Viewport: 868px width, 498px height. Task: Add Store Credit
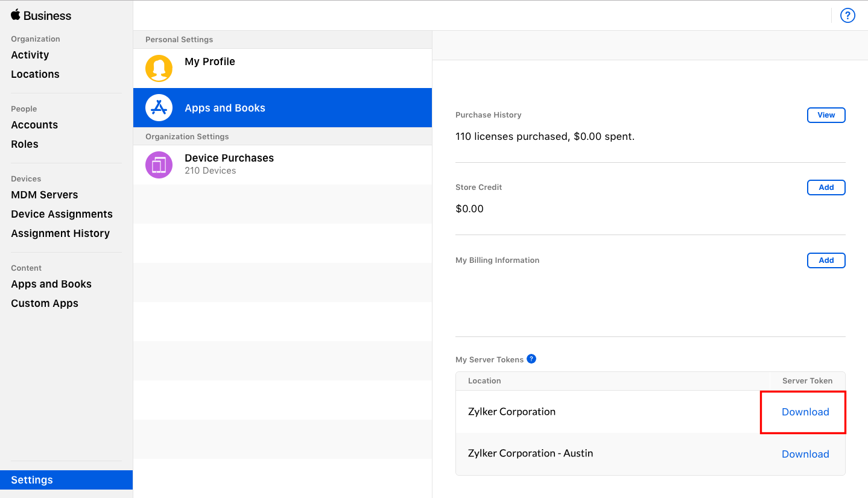826,188
